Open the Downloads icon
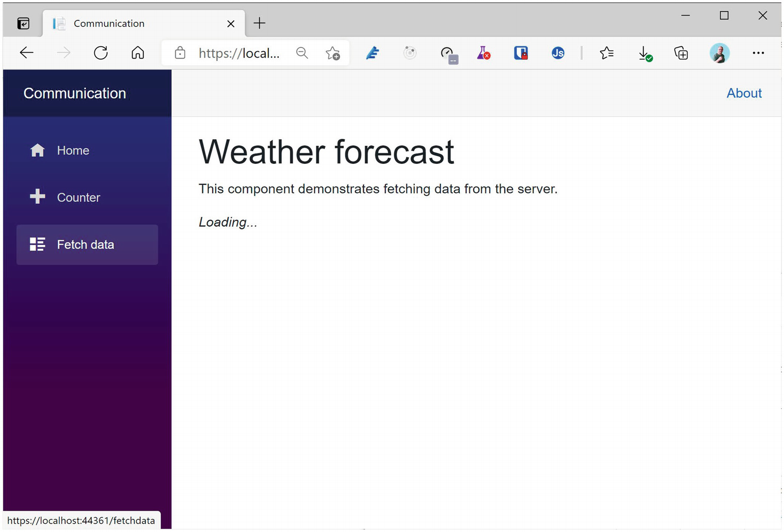Screen dimensions: 784x532 click(x=645, y=54)
